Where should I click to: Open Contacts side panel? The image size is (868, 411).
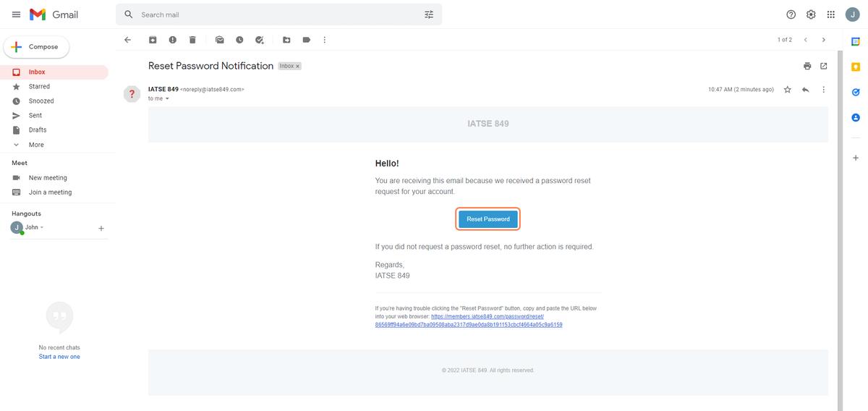855,117
